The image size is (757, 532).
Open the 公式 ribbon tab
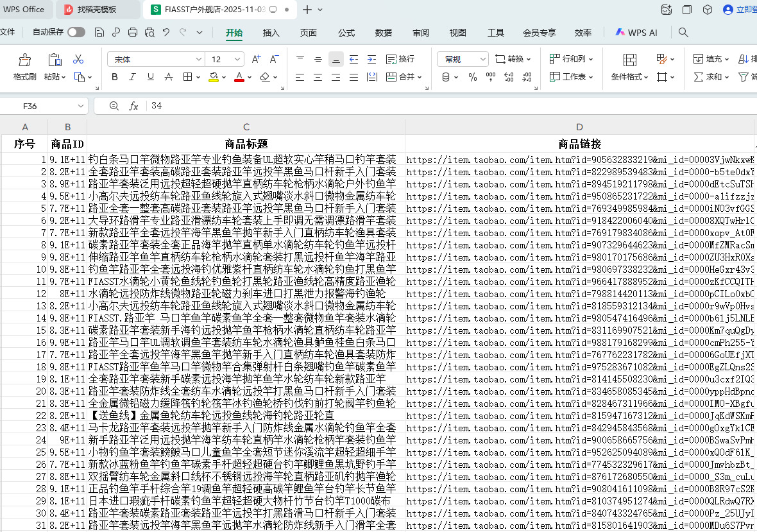tap(346, 33)
